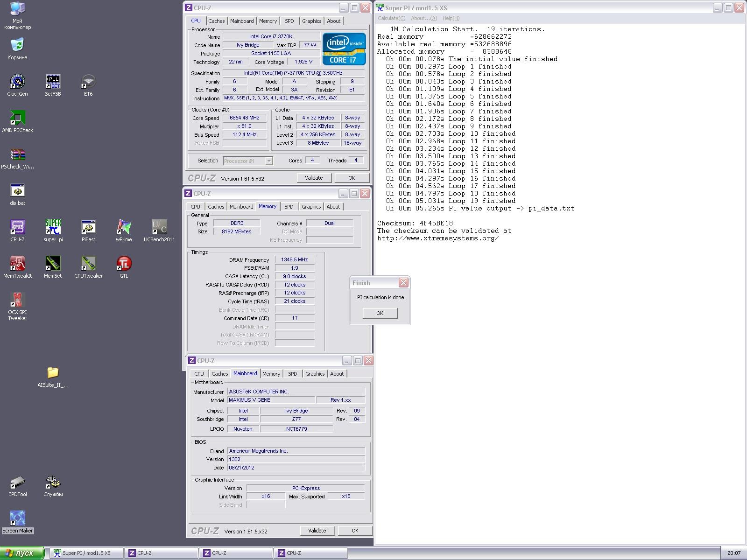Open Memory tab in bottom CPU-Z window
The width and height of the screenshot is (747, 560).
point(271,374)
